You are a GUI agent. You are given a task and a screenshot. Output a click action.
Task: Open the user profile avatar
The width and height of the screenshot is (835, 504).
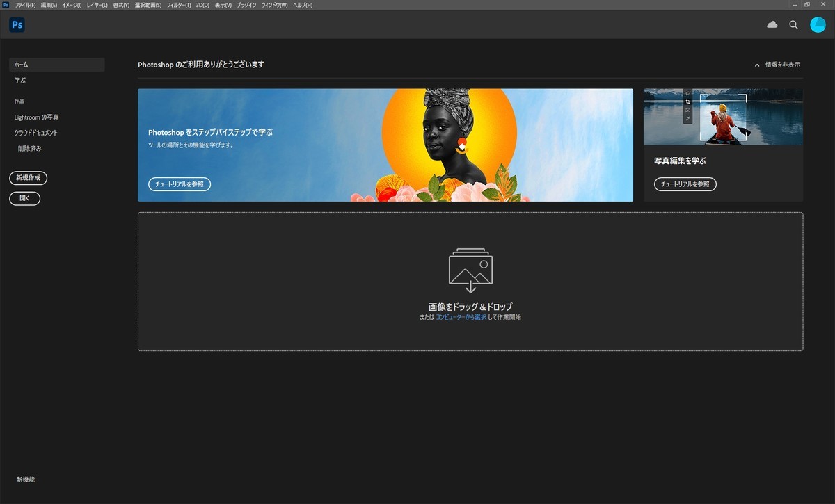(x=818, y=25)
